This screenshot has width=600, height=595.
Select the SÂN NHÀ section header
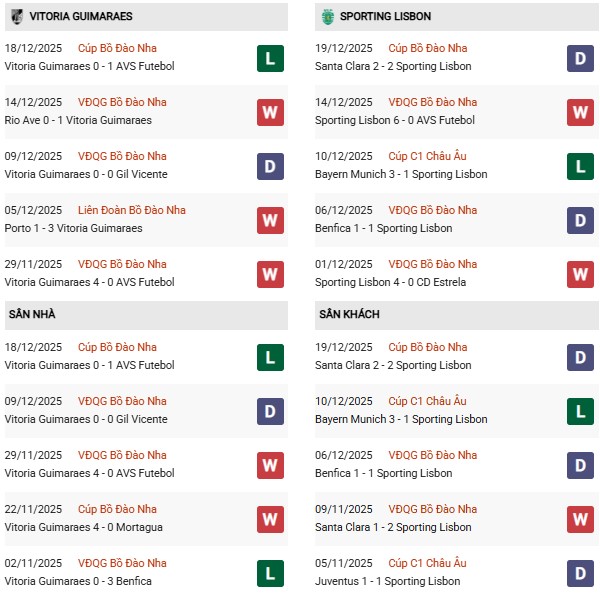[x=30, y=315]
